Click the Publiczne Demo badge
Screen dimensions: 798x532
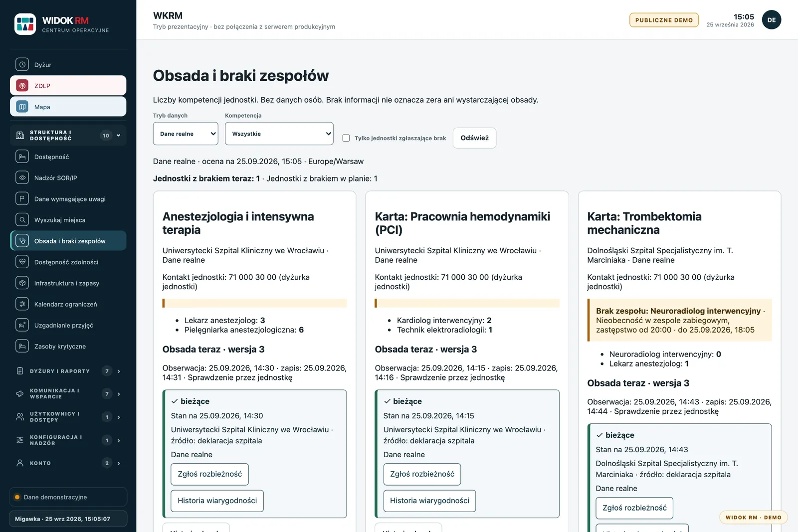(x=664, y=20)
